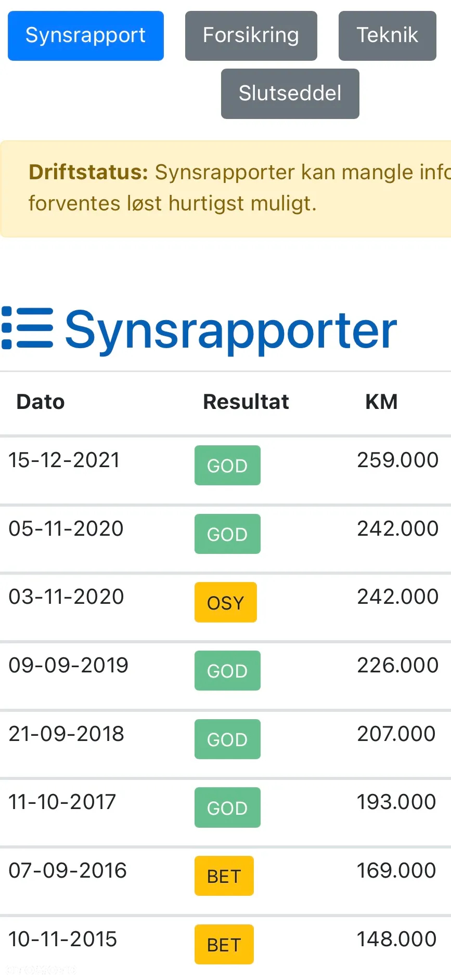Click the GOD badge for 15-12-2021
The image size is (451, 980).
click(x=227, y=466)
